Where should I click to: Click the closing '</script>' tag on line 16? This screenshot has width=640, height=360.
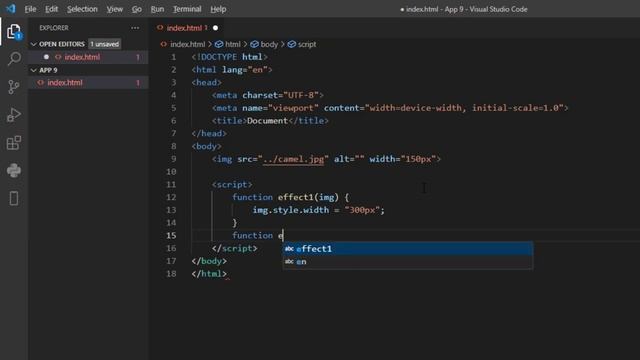tap(235, 248)
